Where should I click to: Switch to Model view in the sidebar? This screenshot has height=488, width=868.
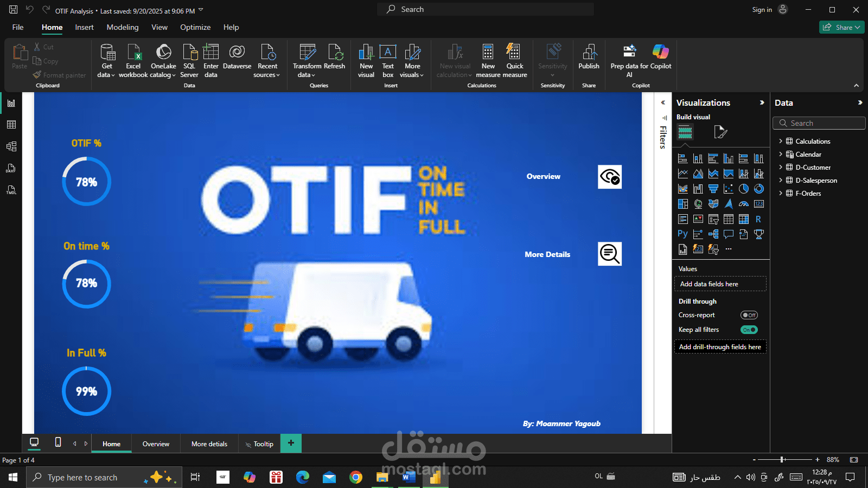[x=11, y=146]
